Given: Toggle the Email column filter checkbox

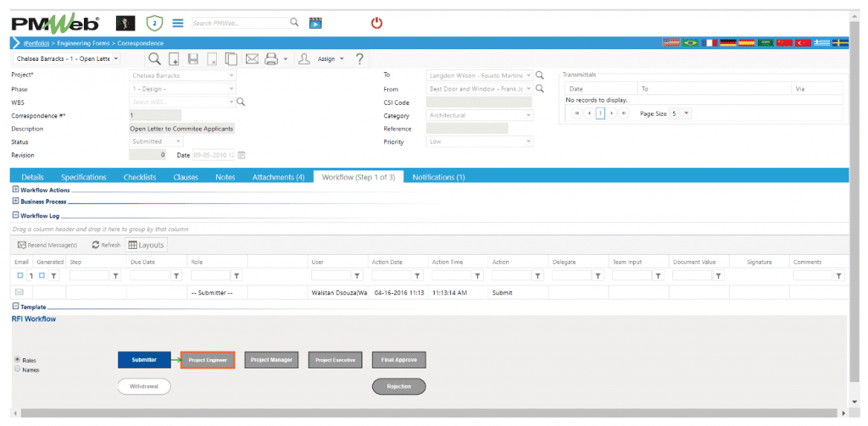Looking at the screenshot, I should coord(20,275).
